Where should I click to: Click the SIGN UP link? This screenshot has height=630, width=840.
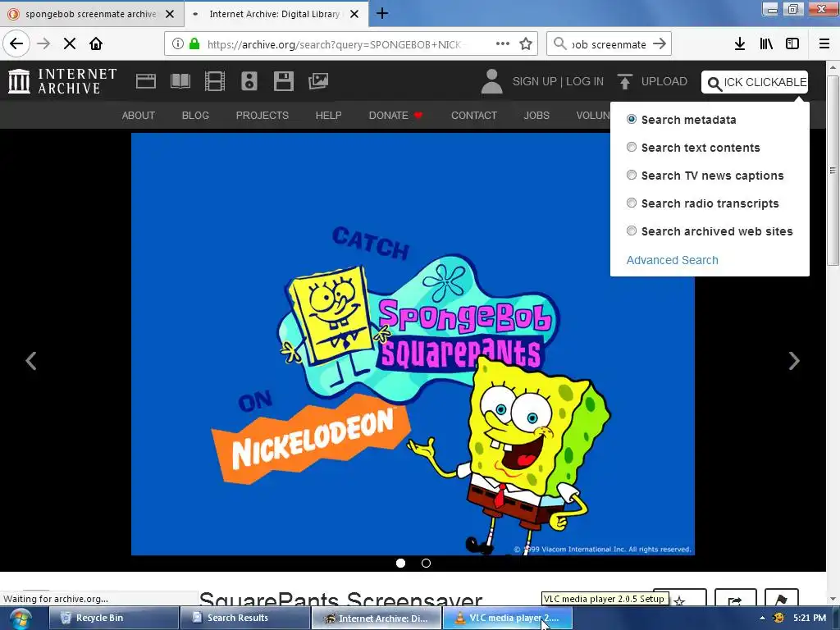click(535, 81)
